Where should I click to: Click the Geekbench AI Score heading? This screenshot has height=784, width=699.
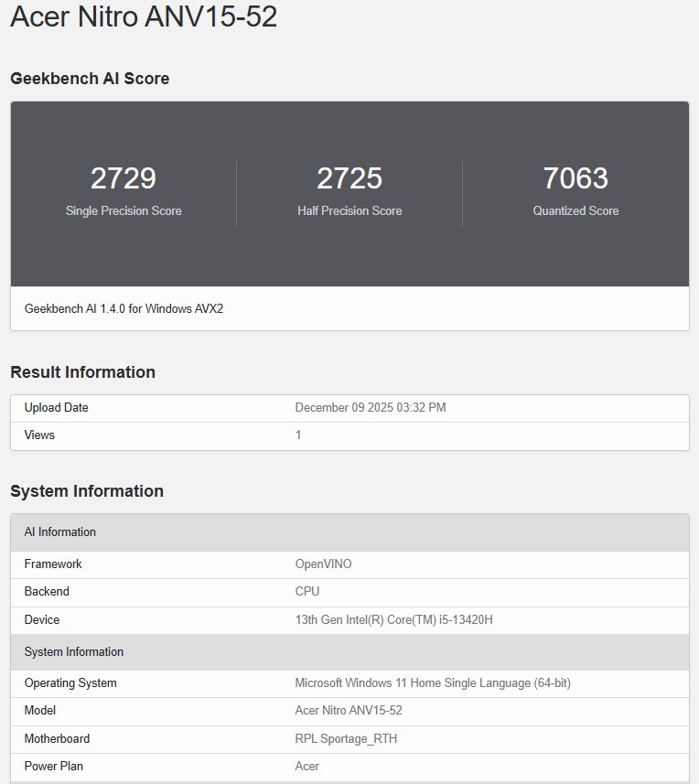[x=90, y=79]
